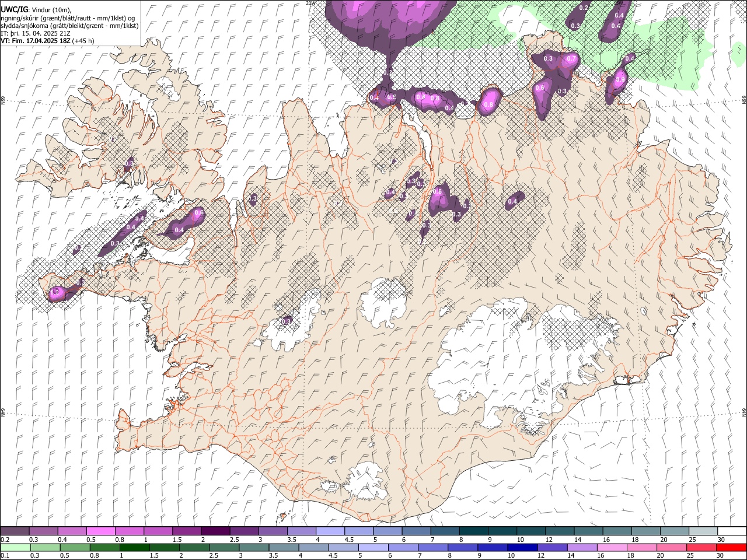Screen dimensions: 747x560
Task: Click the '64N' latitude label on right edge
Action: (744, 411)
